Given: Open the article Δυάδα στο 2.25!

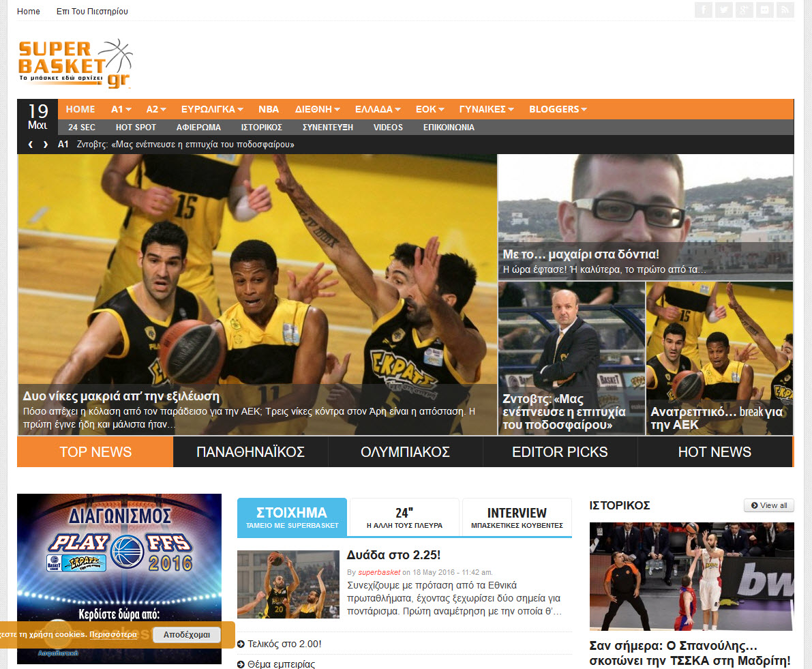Looking at the screenshot, I should coord(393,555).
